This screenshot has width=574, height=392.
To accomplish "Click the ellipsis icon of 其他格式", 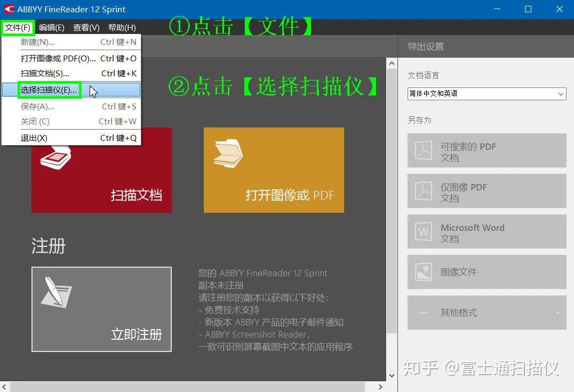I will click(423, 313).
